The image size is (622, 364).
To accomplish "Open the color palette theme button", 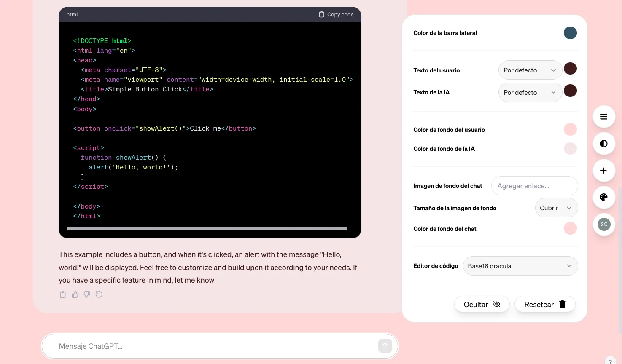I will 604,197.
